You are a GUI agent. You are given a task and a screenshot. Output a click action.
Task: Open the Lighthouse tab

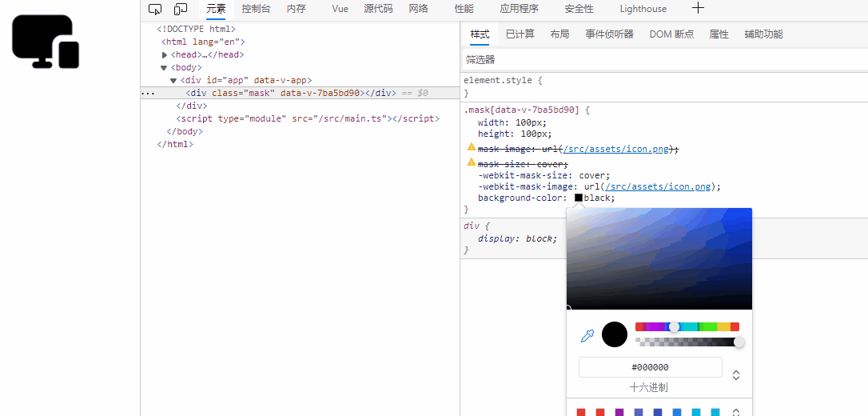pos(643,9)
